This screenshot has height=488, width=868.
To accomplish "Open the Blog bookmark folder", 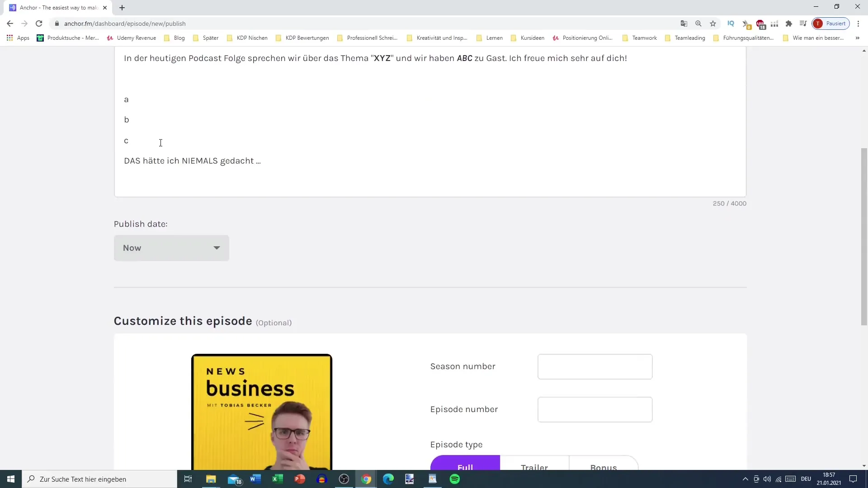I will tap(175, 38).
